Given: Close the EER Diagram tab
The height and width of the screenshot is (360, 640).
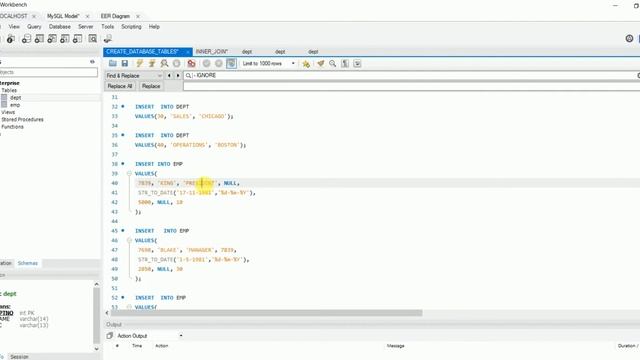Looking at the screenshot, I should click(138, 16).
